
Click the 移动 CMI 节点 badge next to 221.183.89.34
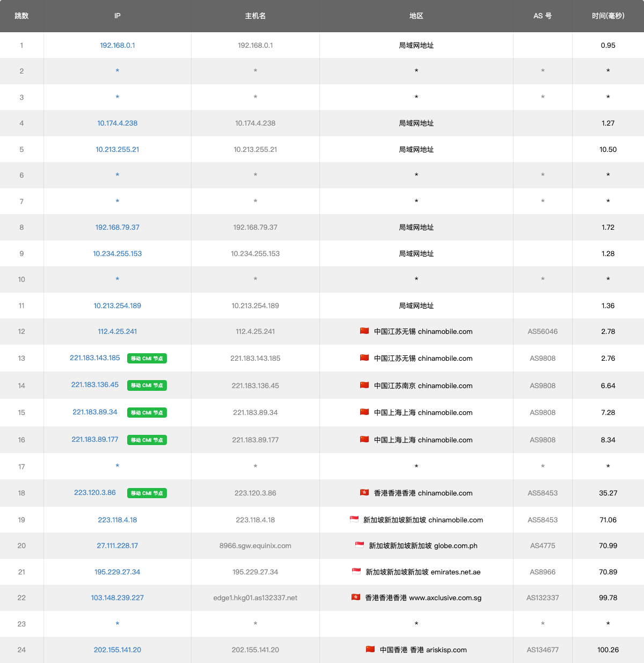pyautogui.click(x=147, y=413)
